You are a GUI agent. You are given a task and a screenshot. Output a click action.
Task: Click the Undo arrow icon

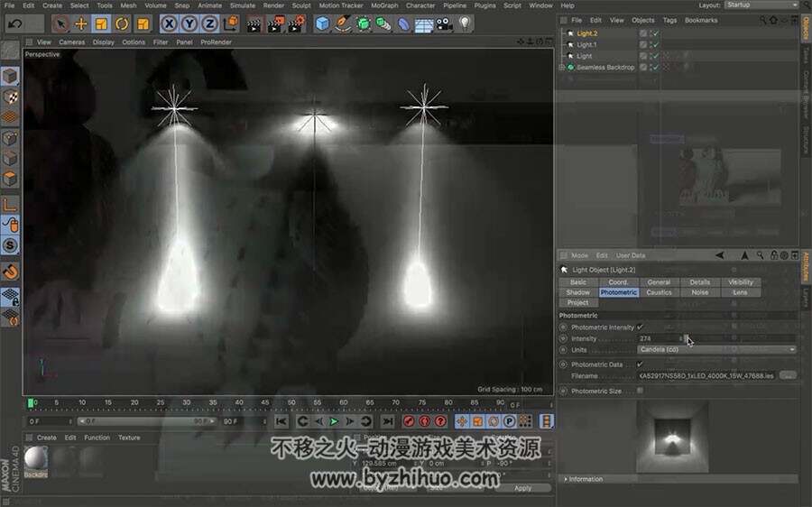coord(15,23)
